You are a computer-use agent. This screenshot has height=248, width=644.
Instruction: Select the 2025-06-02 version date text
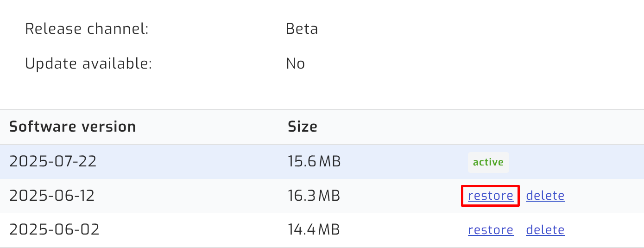click(54, 230)
